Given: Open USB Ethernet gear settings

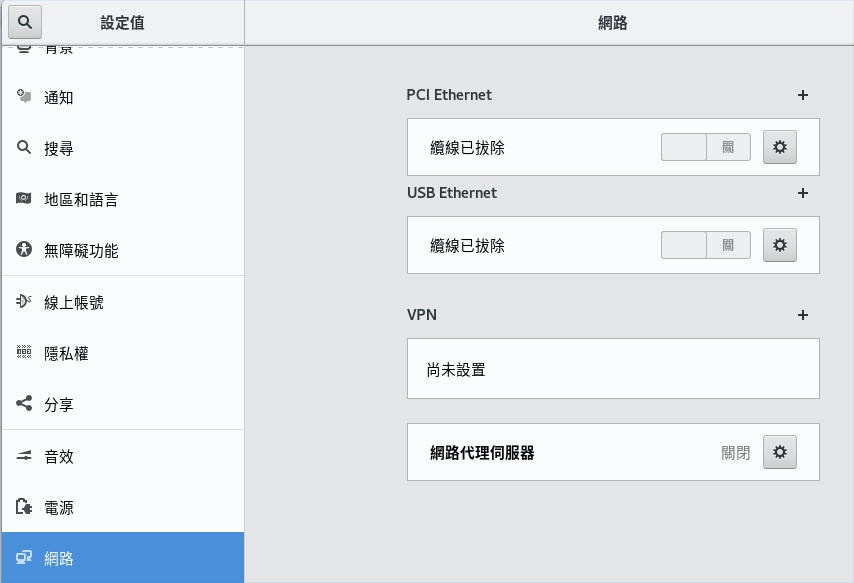Looking at the screenshot, I should 779,245.
